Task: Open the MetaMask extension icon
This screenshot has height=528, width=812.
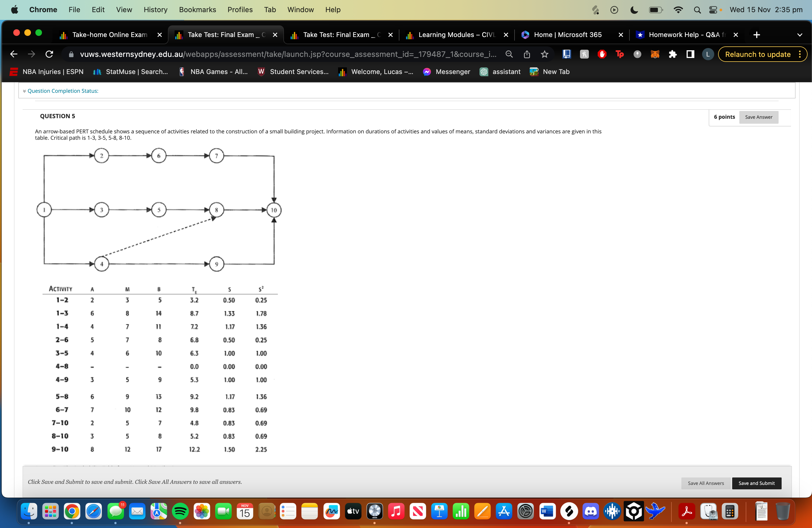Action: tap(655, 54)
